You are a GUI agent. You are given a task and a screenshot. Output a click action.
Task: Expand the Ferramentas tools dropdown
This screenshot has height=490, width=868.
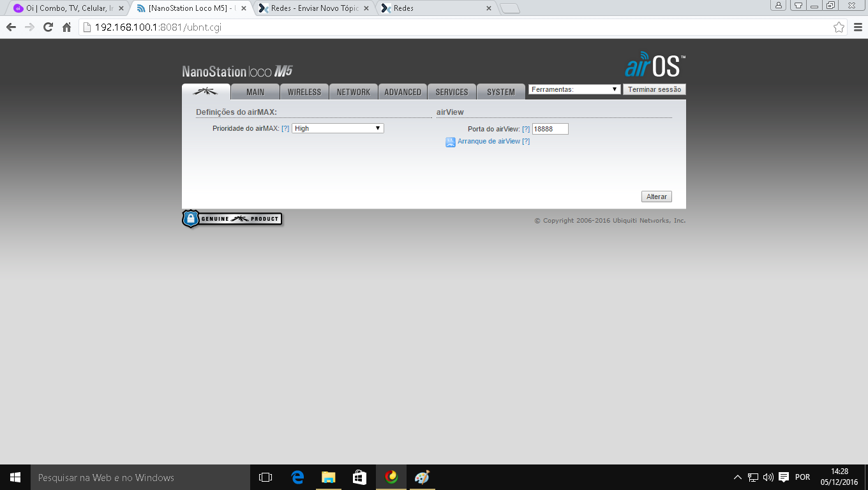[574, 89]
